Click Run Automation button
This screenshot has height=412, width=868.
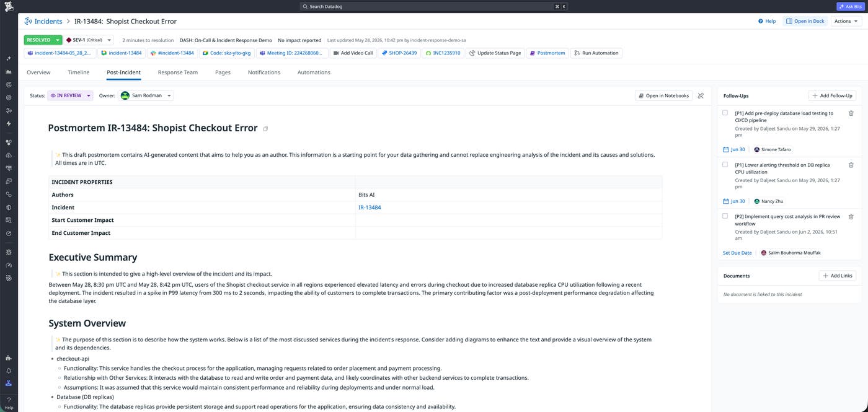click(596, 53)
